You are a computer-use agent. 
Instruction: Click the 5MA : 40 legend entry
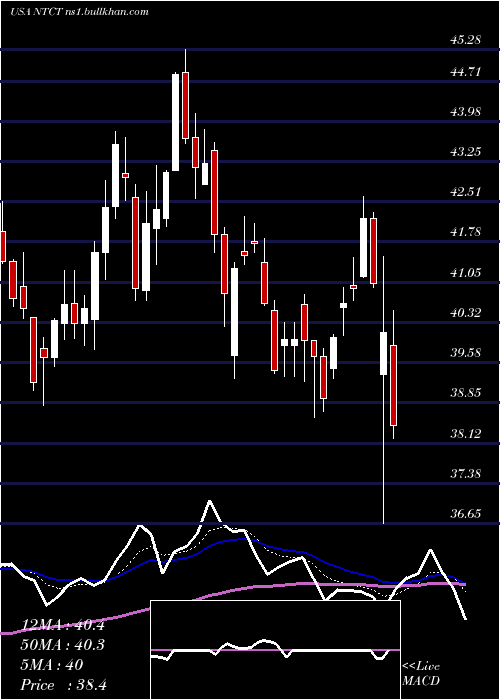[x=52, y=665]
